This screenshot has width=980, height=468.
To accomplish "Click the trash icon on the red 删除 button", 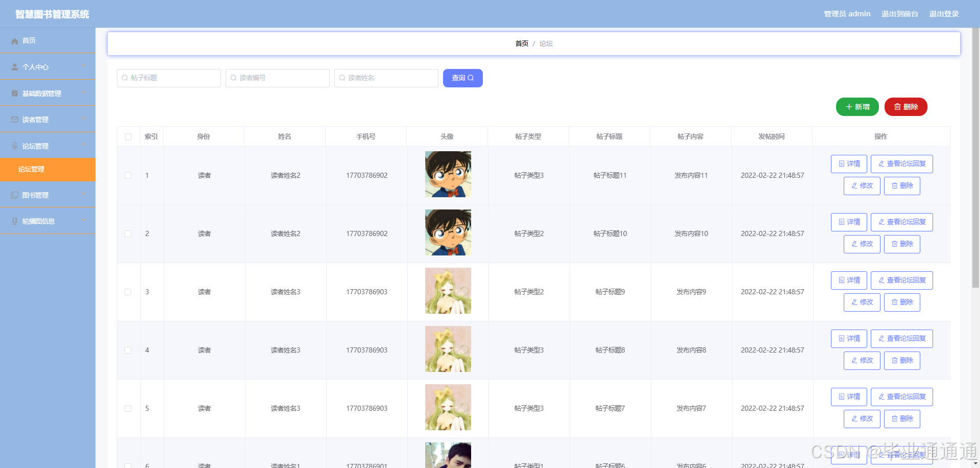I will point(898,107).
